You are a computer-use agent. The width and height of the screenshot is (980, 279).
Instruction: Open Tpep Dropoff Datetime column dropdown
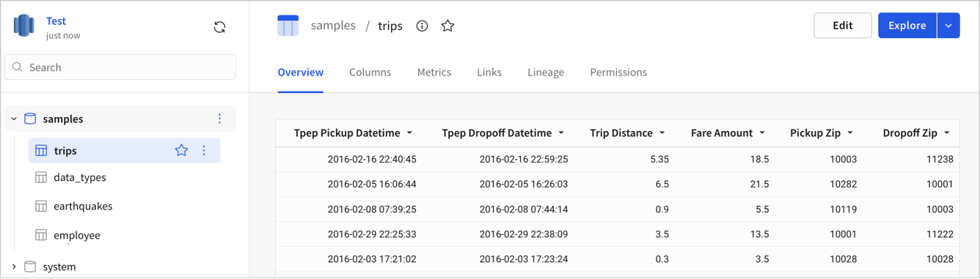click(561, 133)
